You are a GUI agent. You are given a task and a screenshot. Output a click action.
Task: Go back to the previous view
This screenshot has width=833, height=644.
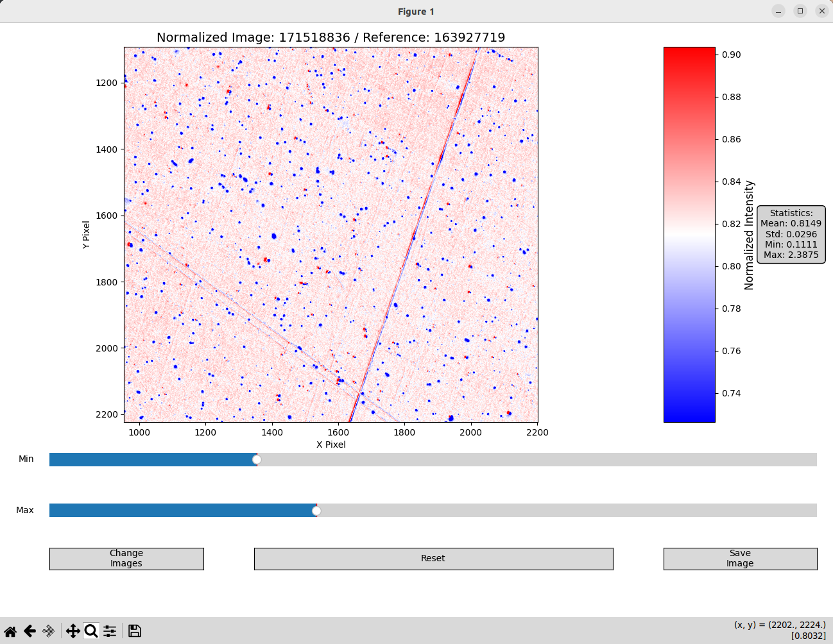click(30, 631)
